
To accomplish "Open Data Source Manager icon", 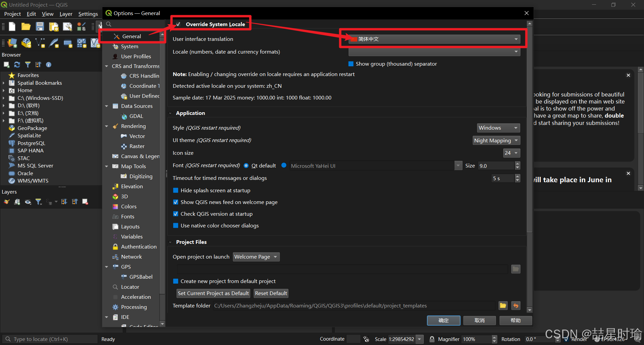I will [x=12, y=43].
